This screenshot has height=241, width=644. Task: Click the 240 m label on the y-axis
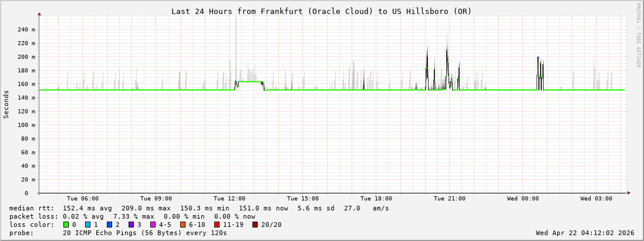click(x=27, y=29)
